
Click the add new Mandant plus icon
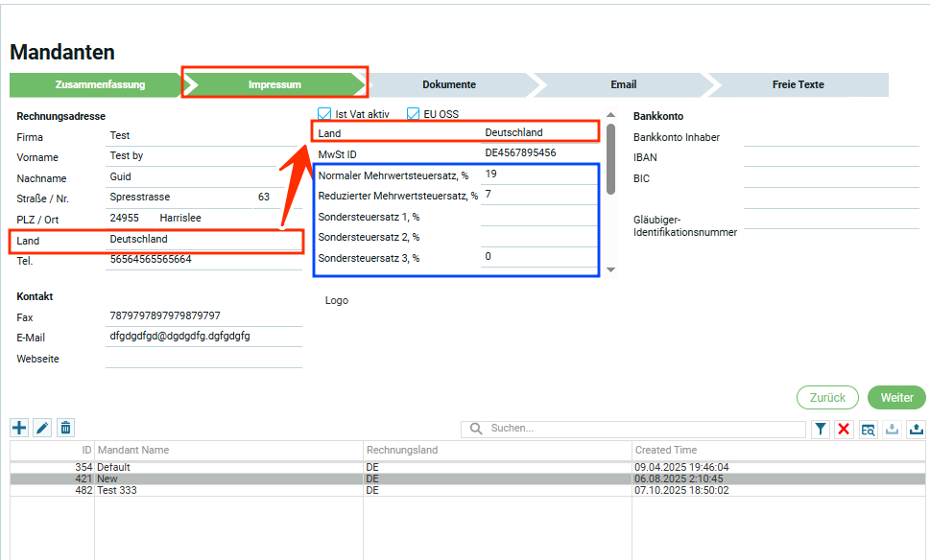tap(19, 429)
